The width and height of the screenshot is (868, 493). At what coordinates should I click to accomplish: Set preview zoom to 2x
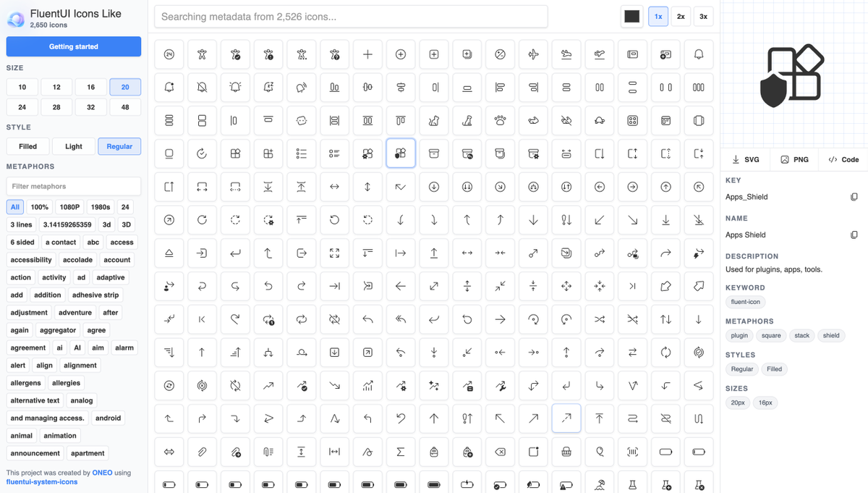pyautogui.click(x=681, y=16)
